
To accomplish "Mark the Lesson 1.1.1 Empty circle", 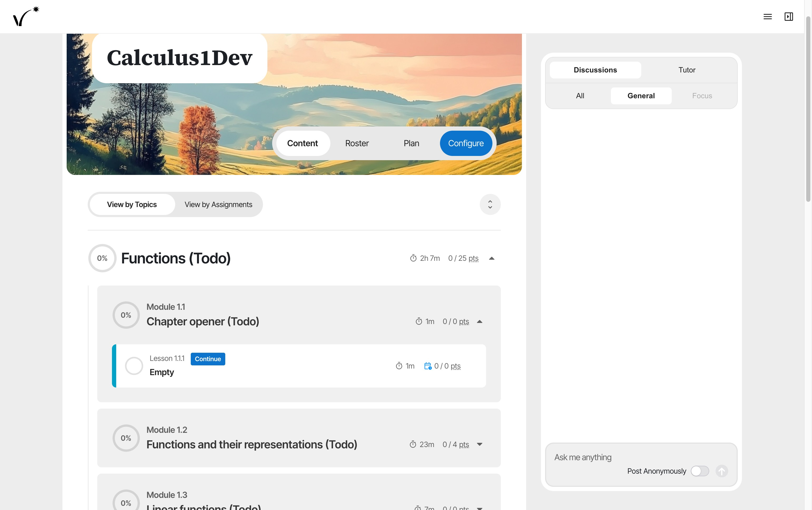I will (134, 366).
